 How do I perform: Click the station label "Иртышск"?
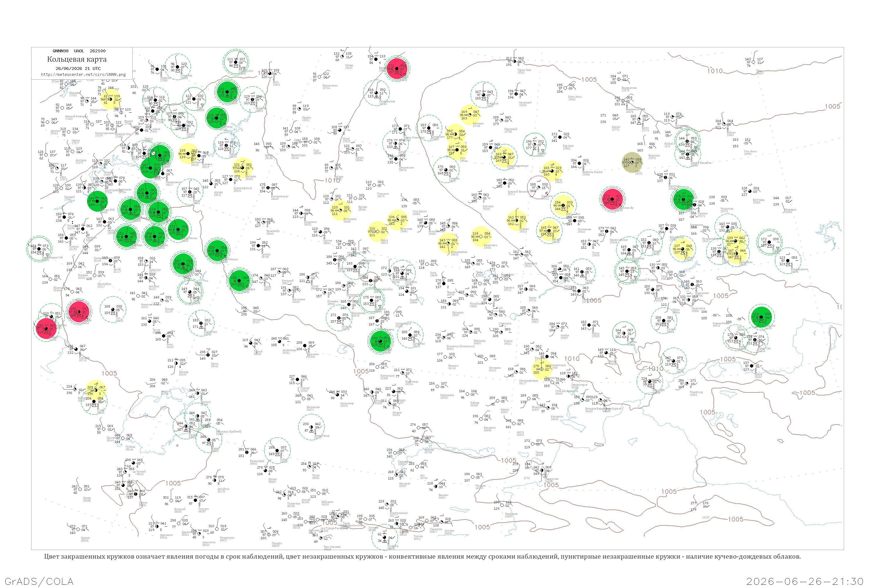pos(458,313)
